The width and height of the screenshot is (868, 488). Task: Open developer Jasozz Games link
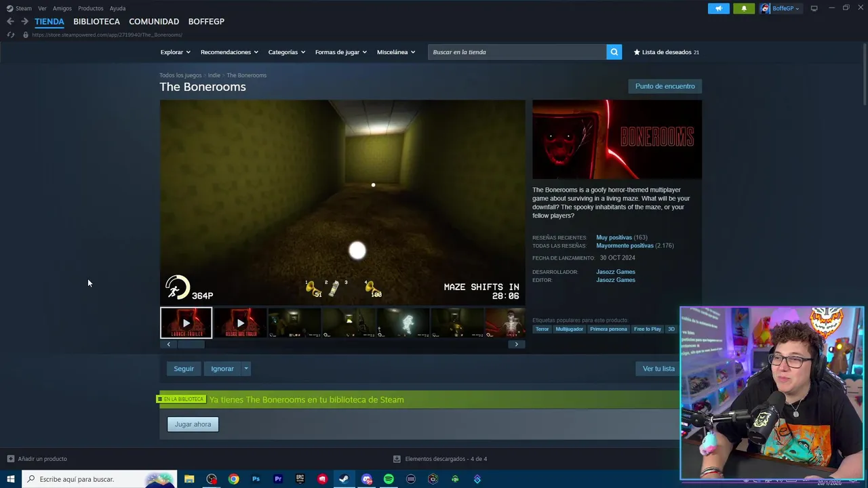click(616, 272)
